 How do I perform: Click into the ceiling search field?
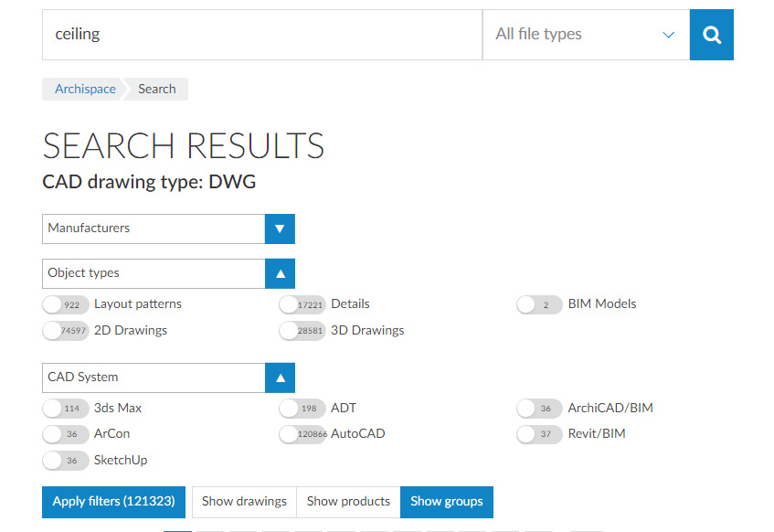click(x=261, y=35)
